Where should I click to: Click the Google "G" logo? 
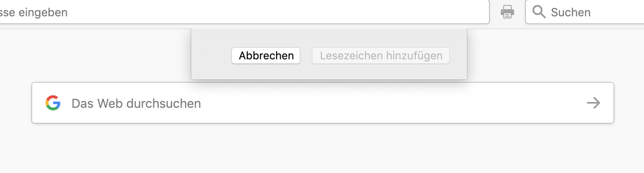(x=53, y=103)
